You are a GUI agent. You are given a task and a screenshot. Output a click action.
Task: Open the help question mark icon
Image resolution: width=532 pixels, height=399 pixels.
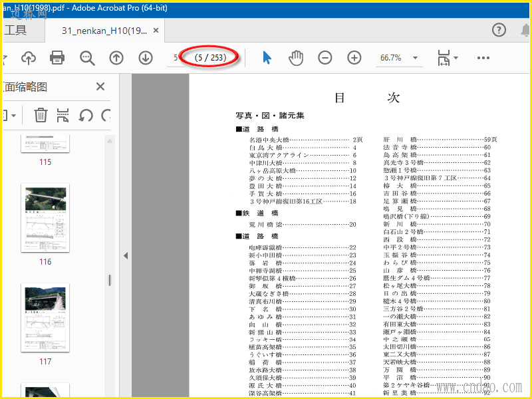pos(499,30)
